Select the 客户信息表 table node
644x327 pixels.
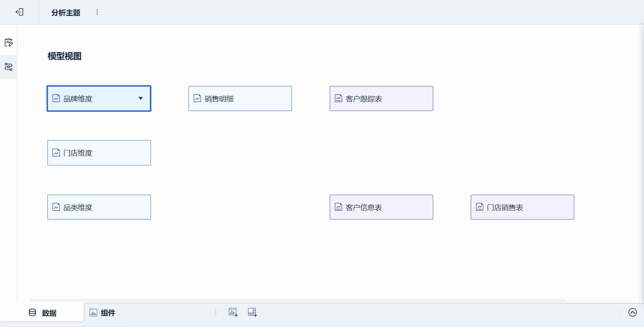(x=381, y=207)
